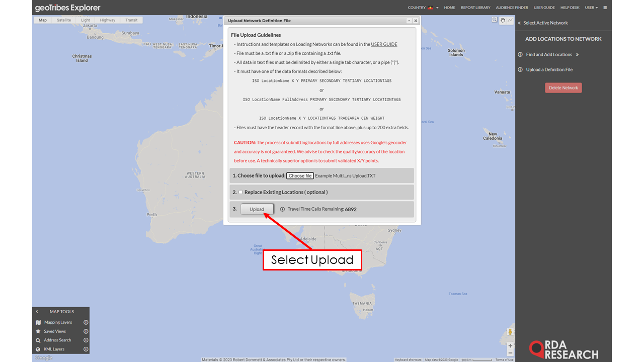Open the USER GUIDE link in upload guidelines
Image resolution: width=644 pixels, height=362 pixels.
(x=384, y=44)
